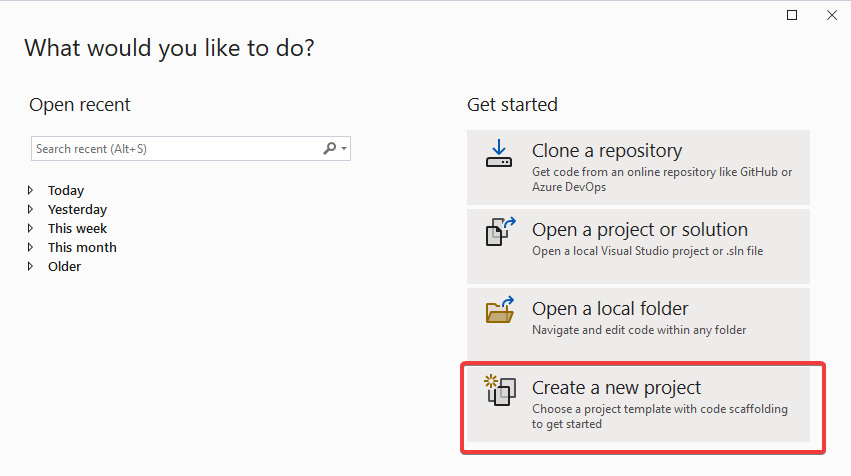This screenshot has width=851, height=476.
Task: Select the Today tree label
Action: tap(66, 191)
